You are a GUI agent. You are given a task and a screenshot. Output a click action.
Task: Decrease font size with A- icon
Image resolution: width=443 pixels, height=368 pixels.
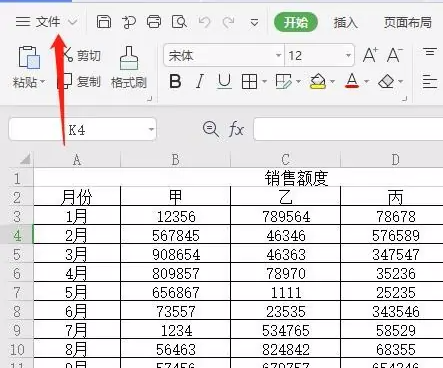pos(395,55)
